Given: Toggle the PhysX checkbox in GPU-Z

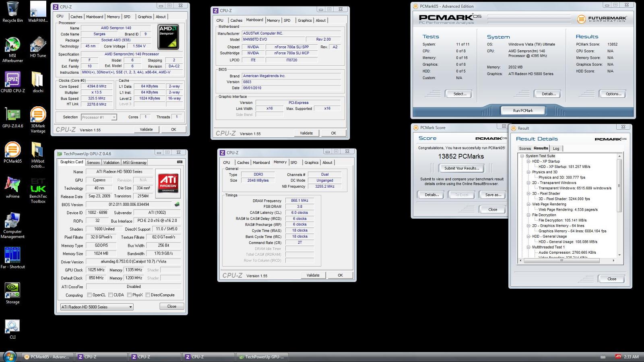Looking at the screenshot, I should [x=129, y=295].
